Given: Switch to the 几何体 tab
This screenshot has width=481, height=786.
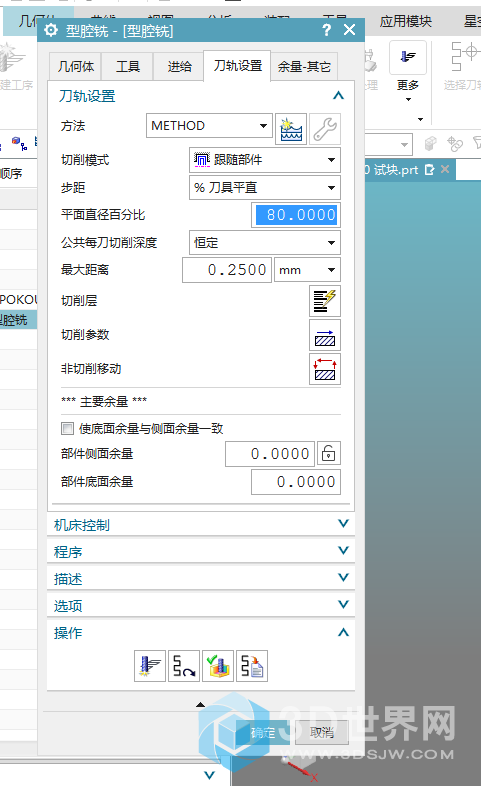Looking at the screenshot, I should click(76, 67).
